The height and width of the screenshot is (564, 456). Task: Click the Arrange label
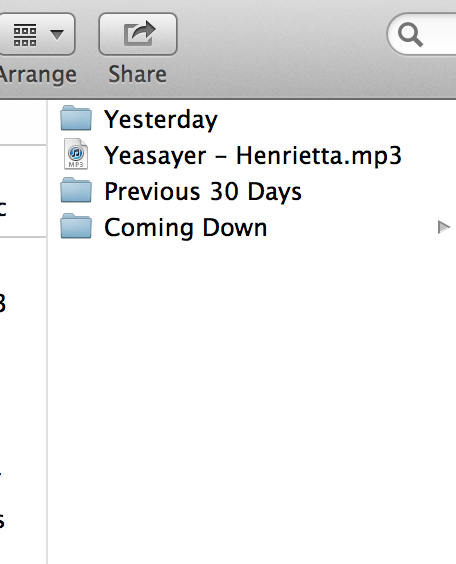38,75
